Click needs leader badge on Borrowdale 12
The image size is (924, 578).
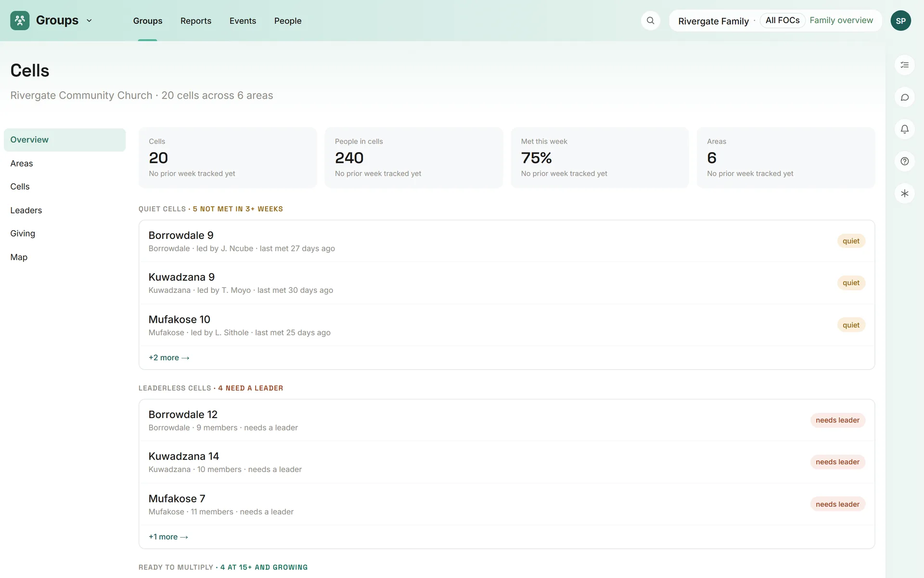[837, 420]
